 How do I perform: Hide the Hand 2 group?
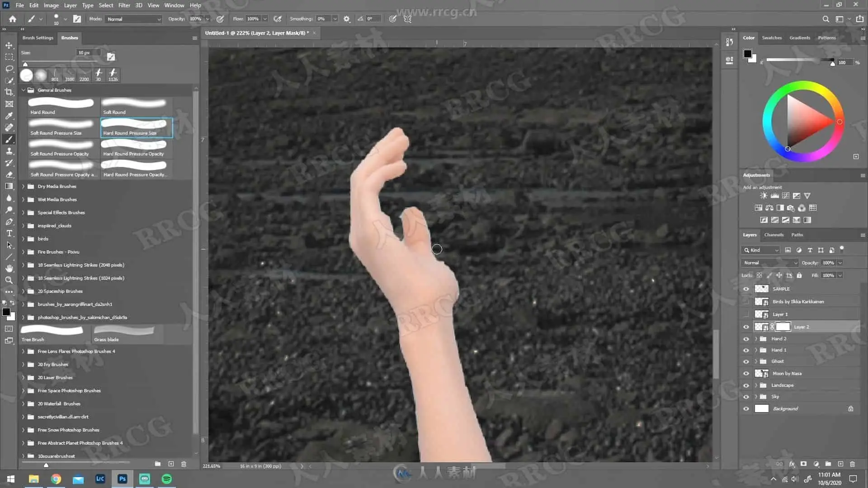(746, 338)
